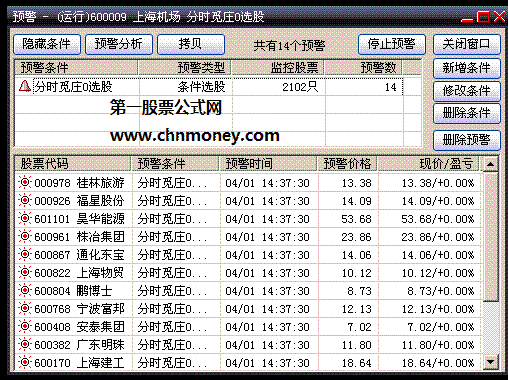Click the 隐藏条件 button
The height and width of the screenshot is (380, 508).
tap(47, 44)
